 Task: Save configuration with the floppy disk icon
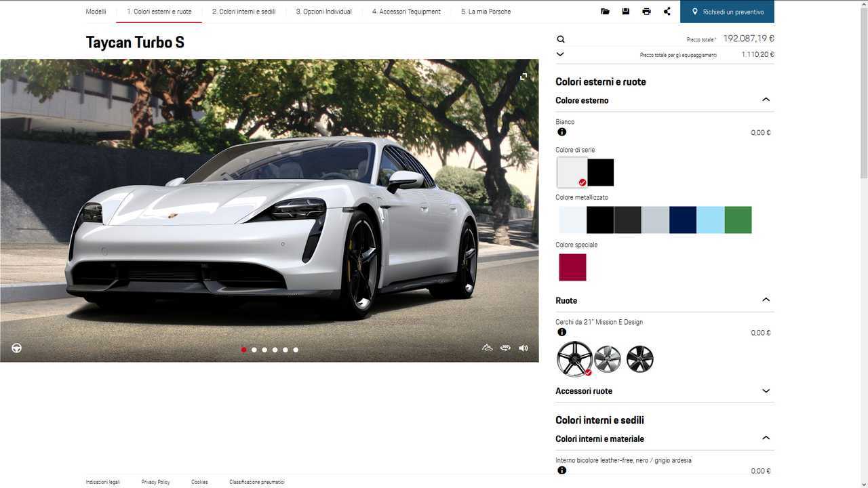pos(625,12)
